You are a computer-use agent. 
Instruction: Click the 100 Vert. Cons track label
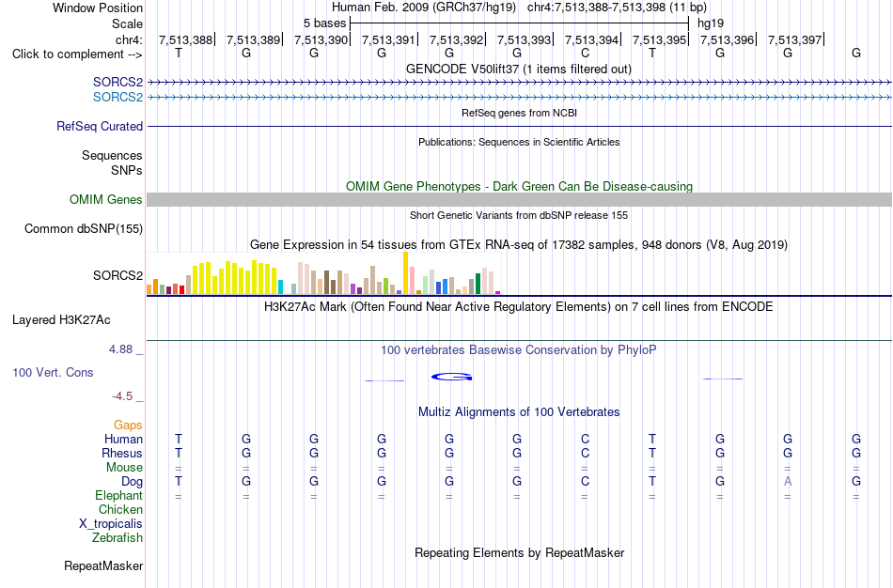pyautogui.click(x=53, y=372)
